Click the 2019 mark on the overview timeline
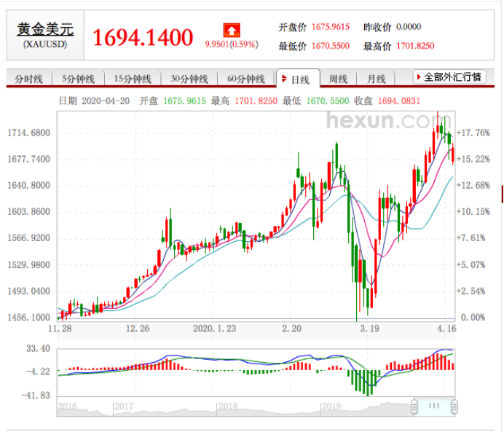 click(331, 407)
